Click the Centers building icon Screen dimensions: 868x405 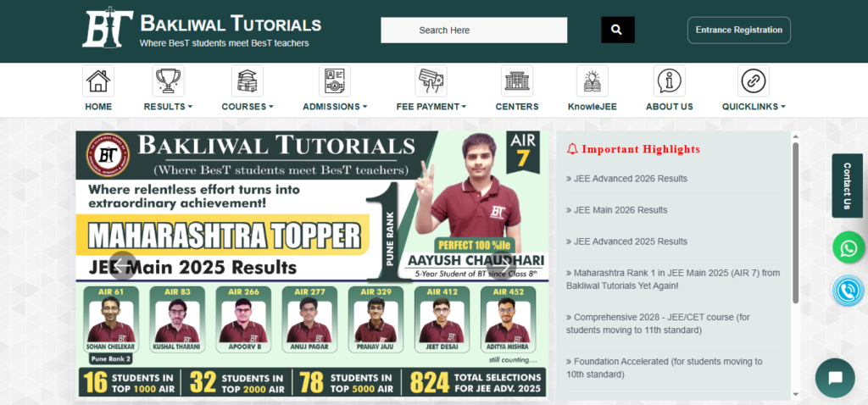(x=517, y=80)
